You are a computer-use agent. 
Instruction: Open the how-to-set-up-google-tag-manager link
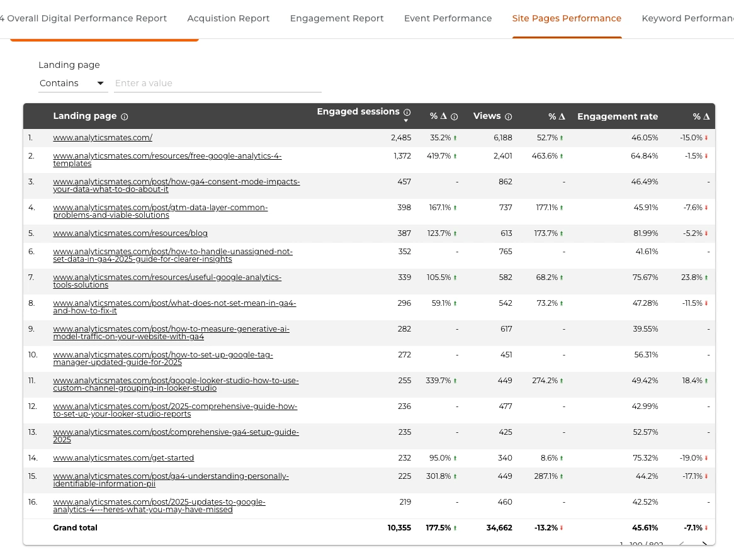163,358
